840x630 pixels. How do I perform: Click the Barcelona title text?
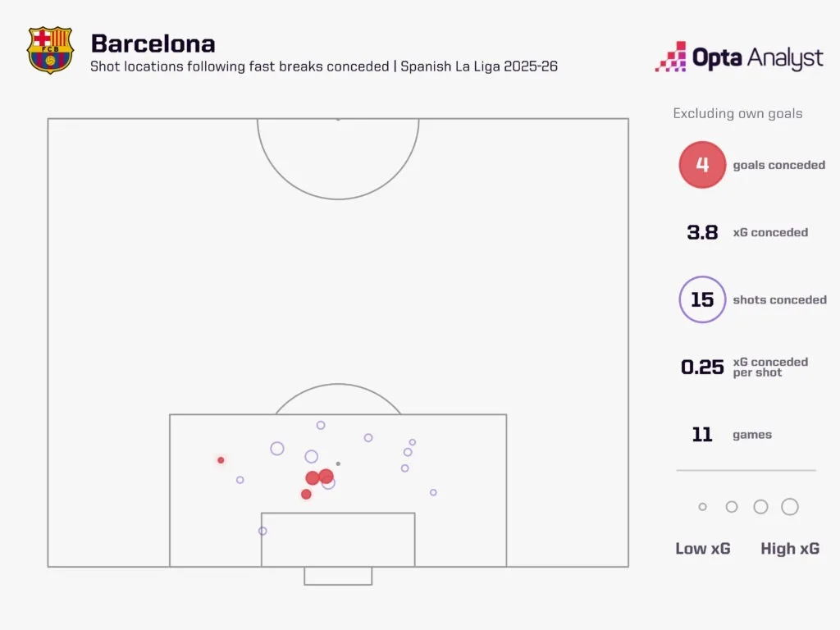coord(153,43)
